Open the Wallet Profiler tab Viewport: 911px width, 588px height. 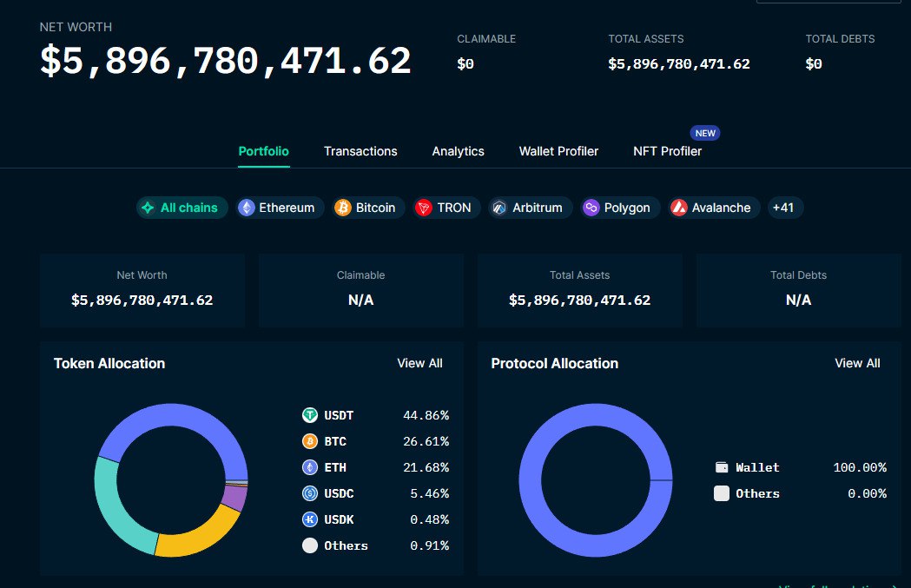point(558,151)
